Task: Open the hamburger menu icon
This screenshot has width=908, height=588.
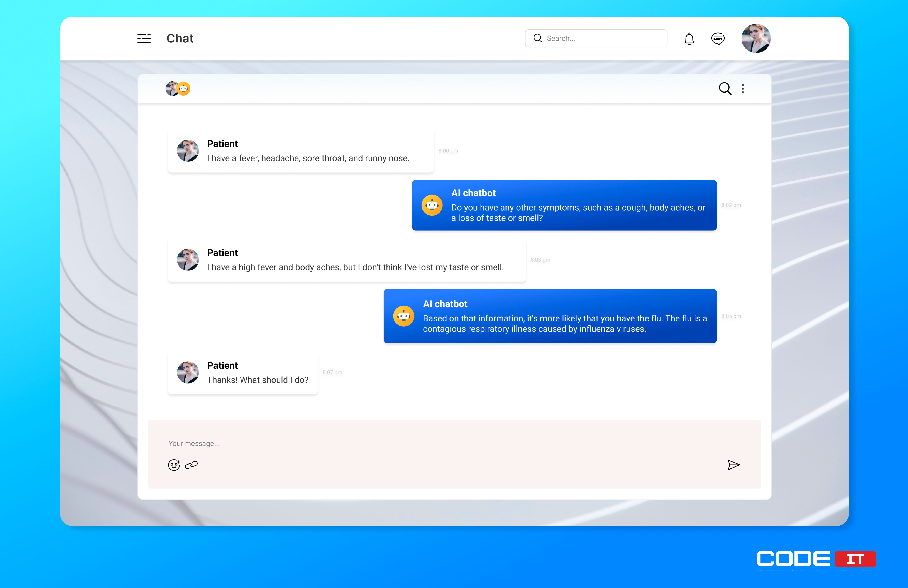Action: point(144,39)
